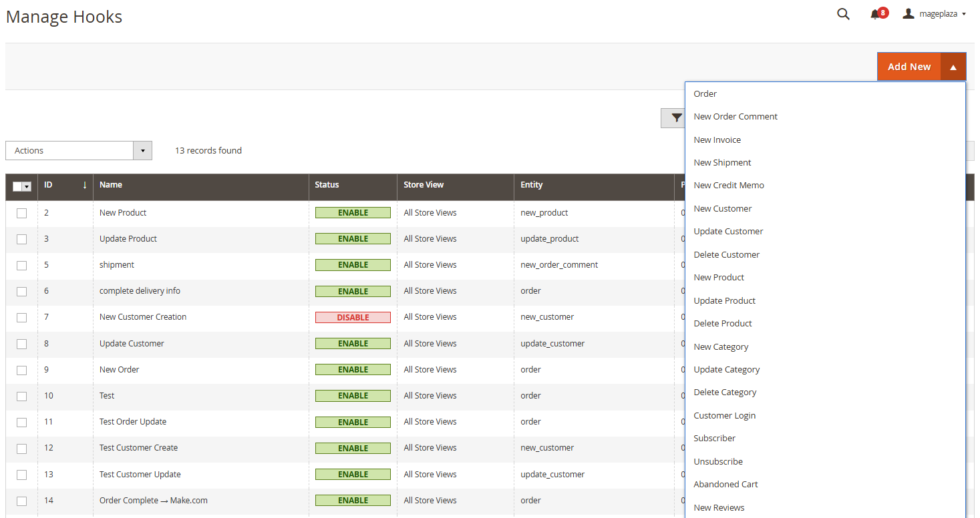The image size is (980, 518).
Task: Collapse the Add New dropdown arrow
Action: (x=953, y=67)
